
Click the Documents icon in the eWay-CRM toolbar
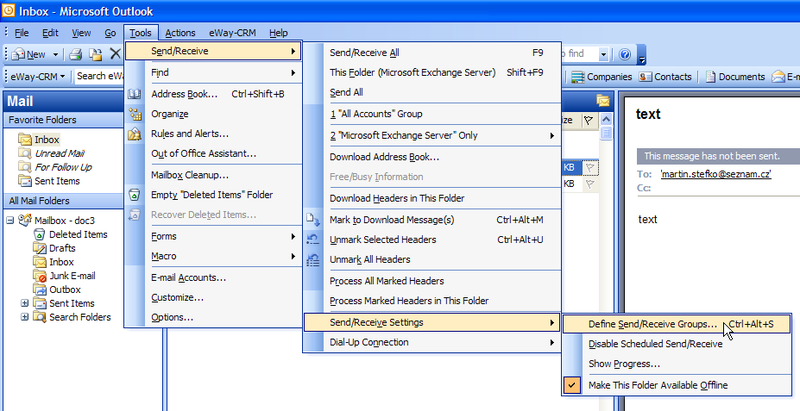tap(710, 77)
